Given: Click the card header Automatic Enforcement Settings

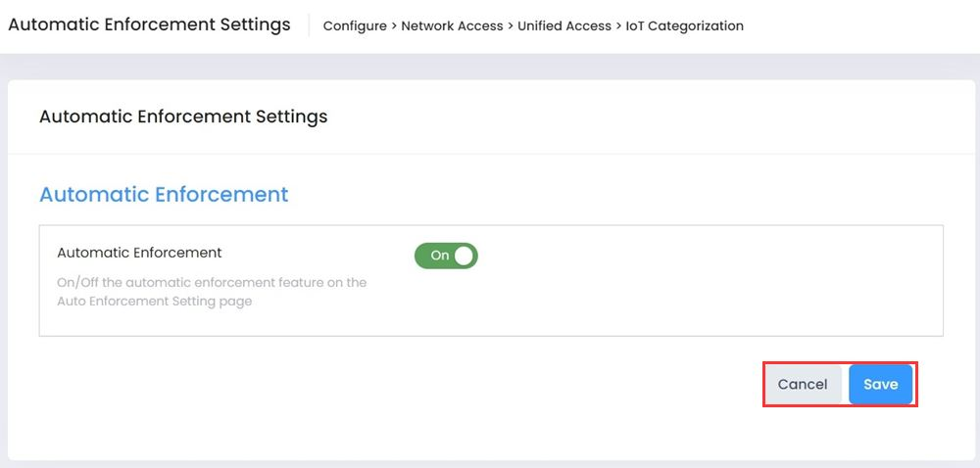Looking at the screenshot, I should click(x=183, y=117).
